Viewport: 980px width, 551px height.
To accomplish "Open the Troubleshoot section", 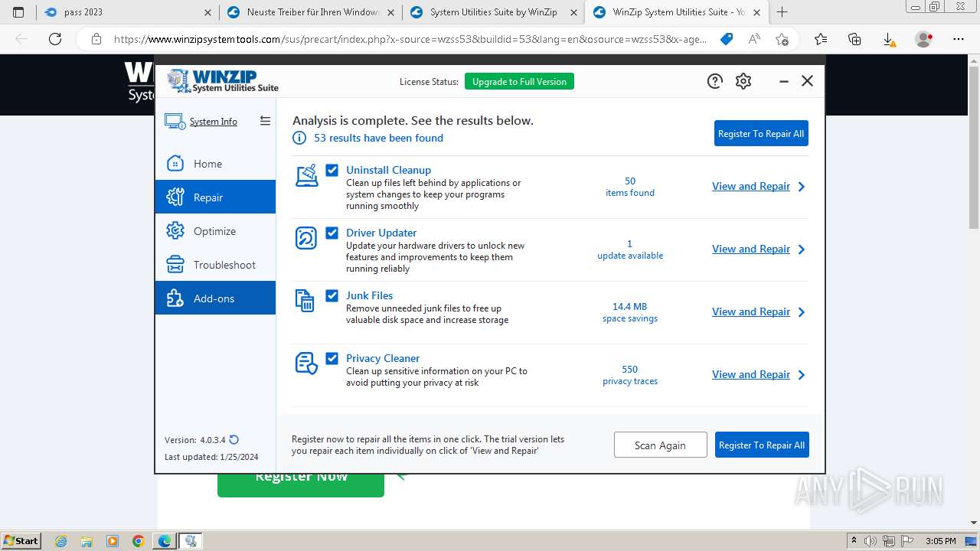I will [x=215, y=265].
